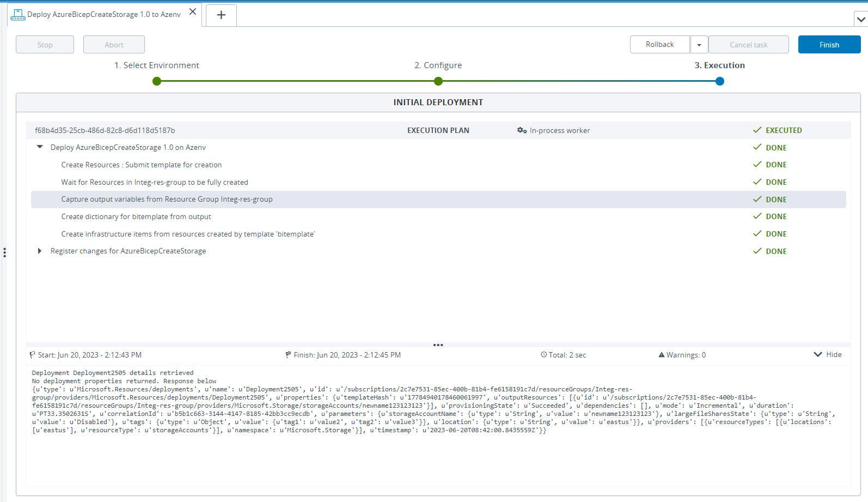Click the Start Jun 20 2023 timestamp
Image resolution: width=868 pixels, height=502 pixels.
90,355
